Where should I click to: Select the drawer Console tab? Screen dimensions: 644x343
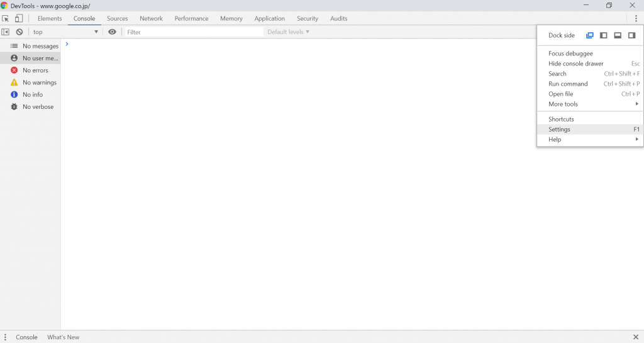pos(26,337)
